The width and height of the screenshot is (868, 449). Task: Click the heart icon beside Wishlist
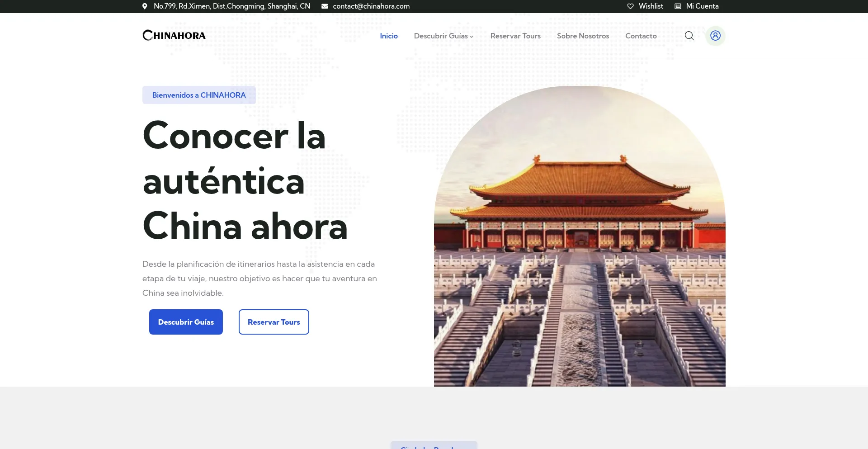(630, 6)
